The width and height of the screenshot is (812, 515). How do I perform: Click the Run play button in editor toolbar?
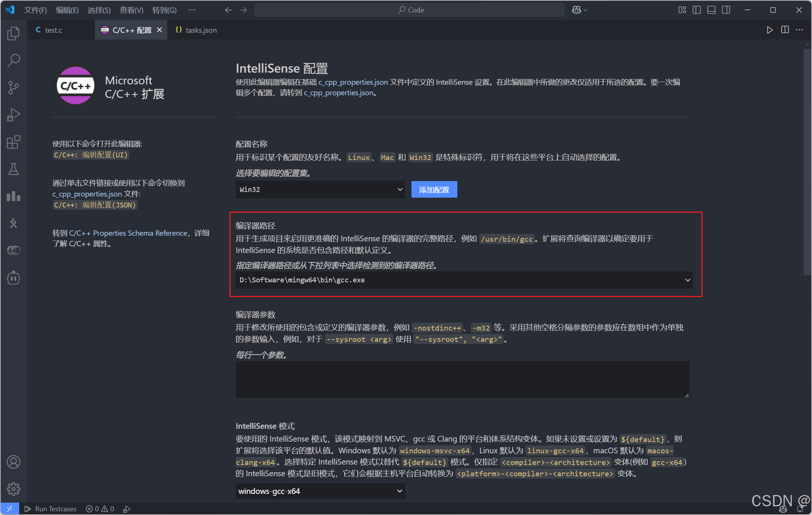770,30
